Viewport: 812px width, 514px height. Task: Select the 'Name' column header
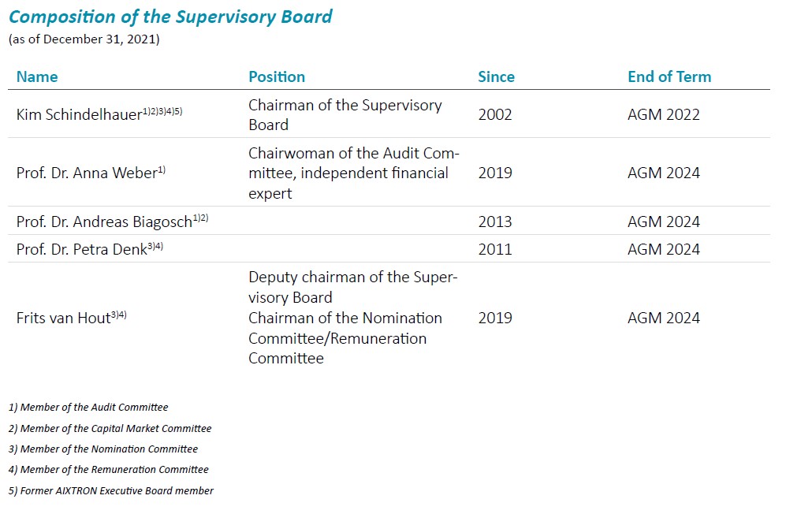37,76
